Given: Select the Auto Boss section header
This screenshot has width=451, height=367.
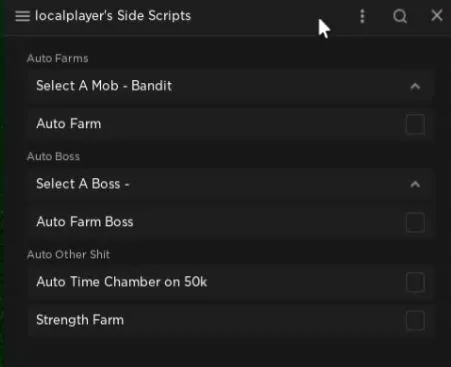Looking at the screenshot, I should pyautogui.click(x=53, y=156).
